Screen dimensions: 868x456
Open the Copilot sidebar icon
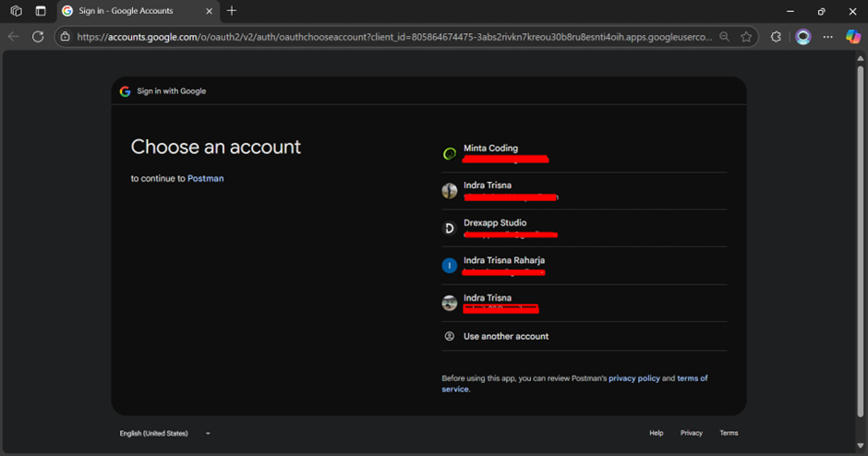[852, 37]
